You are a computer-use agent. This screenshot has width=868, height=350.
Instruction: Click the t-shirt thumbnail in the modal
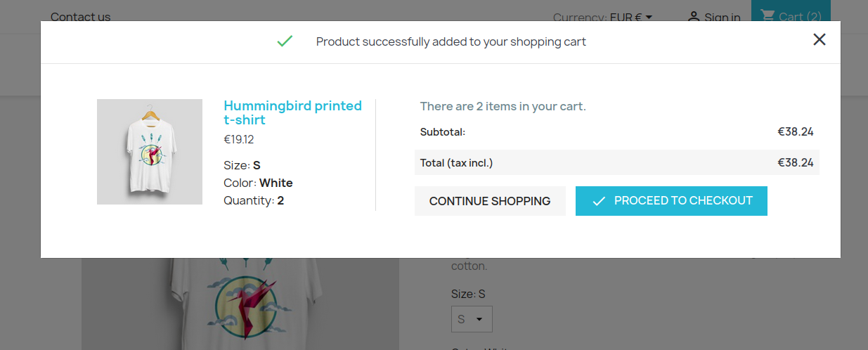(x=150, y=152)
